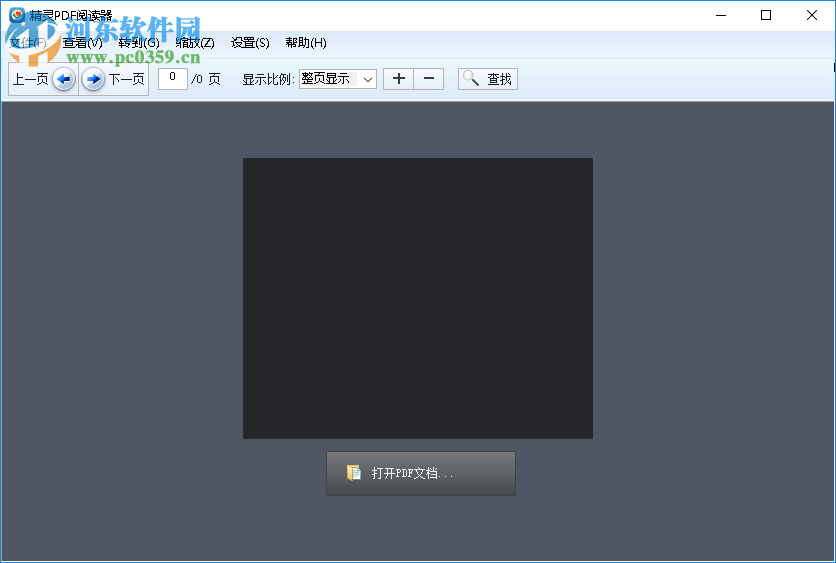This screenshot has width=836, height=563.
Task: Click the magnifier 查找 search button
Action: (x=488, y=79)
